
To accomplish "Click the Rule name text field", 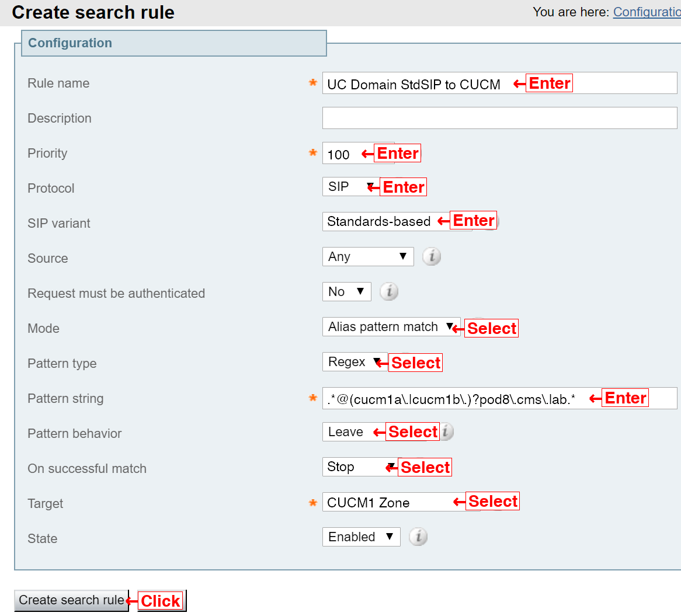I will pos(499,83).
